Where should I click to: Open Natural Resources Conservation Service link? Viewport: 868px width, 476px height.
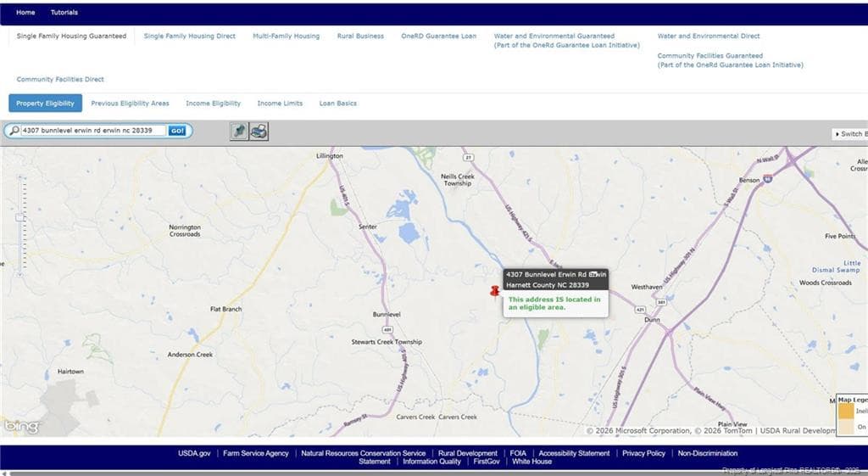point(363,453)
